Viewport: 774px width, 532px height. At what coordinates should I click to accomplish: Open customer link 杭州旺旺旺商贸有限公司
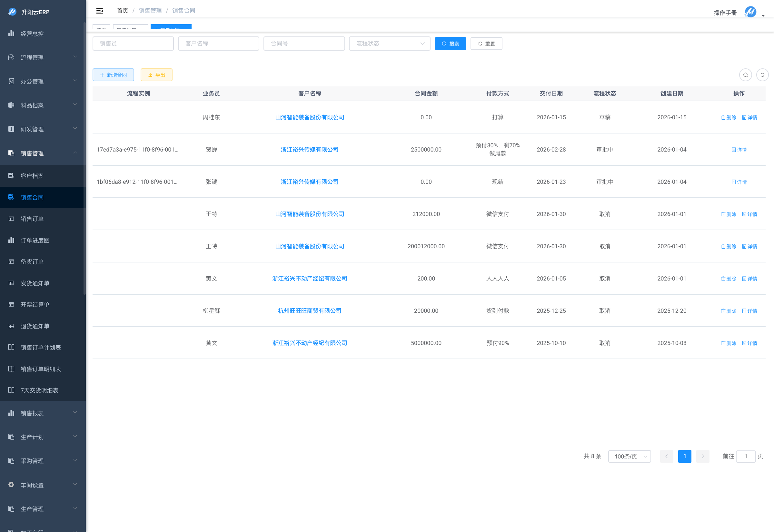point(309,311)
